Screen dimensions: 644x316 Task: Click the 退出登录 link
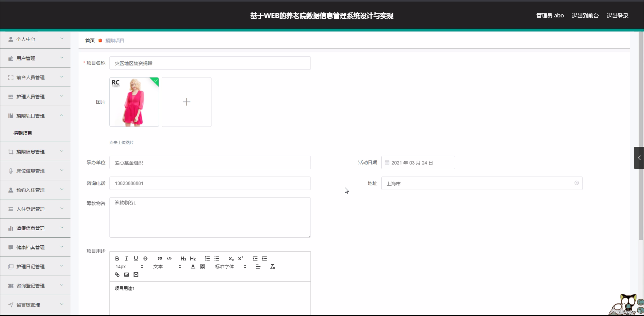click(617, 16)
